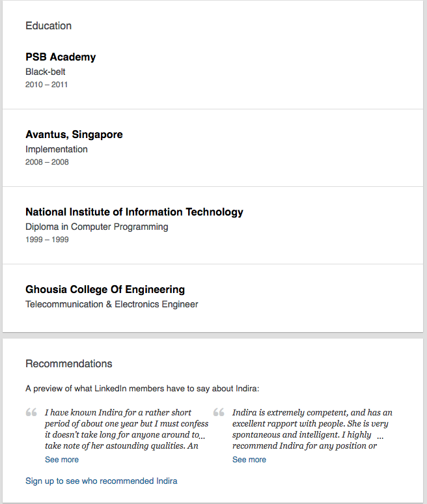The image size is (427, 504).
Task: Select Ghousia College Of Engineering heading
Action: point(105,290)
